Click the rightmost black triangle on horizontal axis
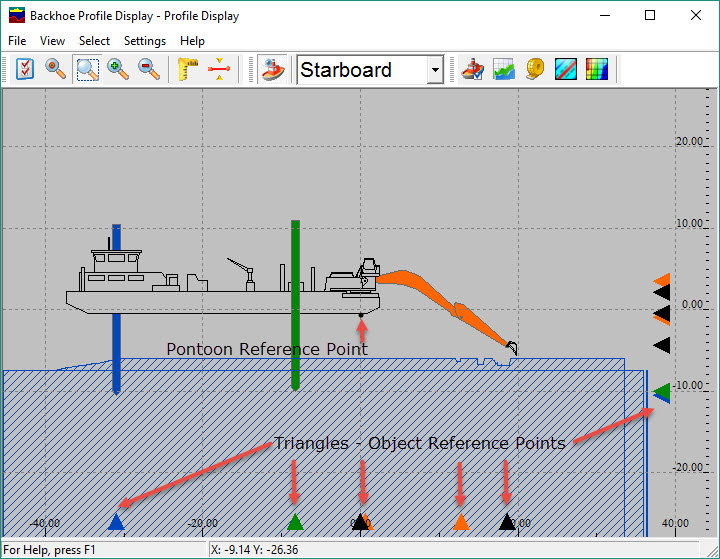 click(x=507, y=522)
